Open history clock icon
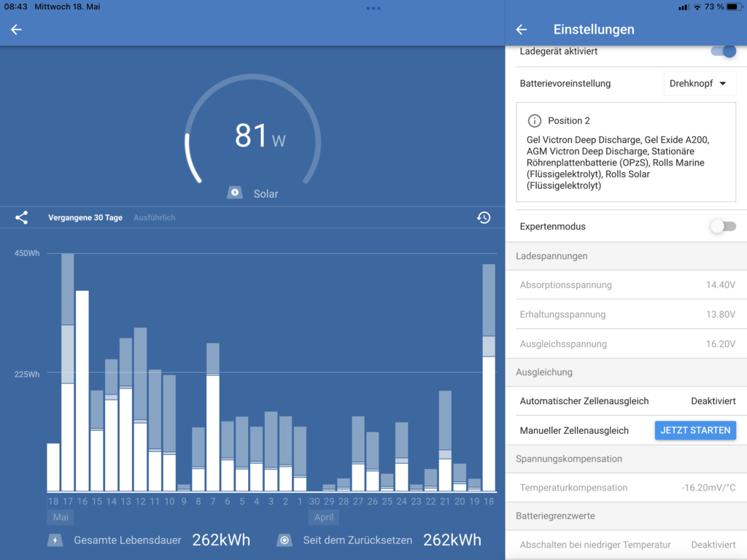 point(484,217)
